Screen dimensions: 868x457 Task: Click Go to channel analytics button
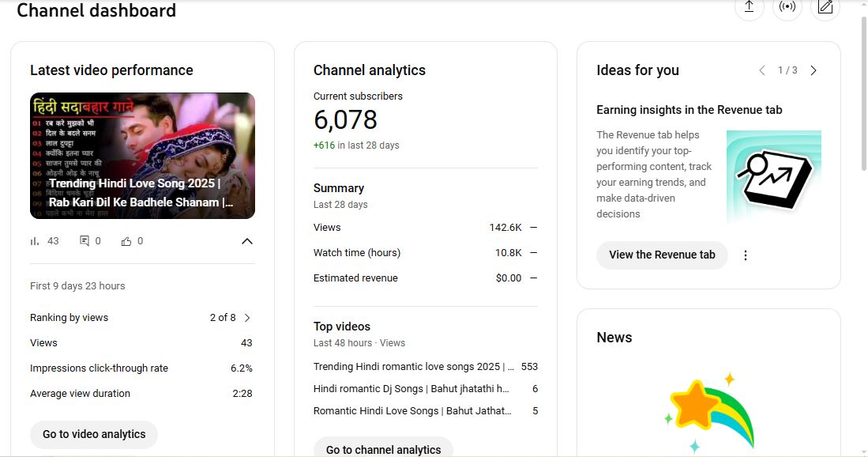pyautogui.click(x=383, y=448)
